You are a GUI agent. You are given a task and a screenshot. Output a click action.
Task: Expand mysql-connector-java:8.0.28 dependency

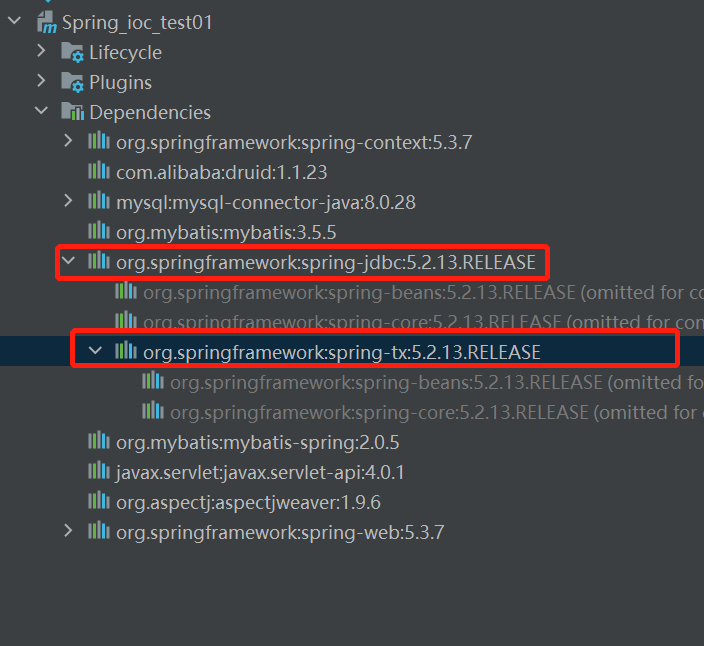[x=68, y=201]
